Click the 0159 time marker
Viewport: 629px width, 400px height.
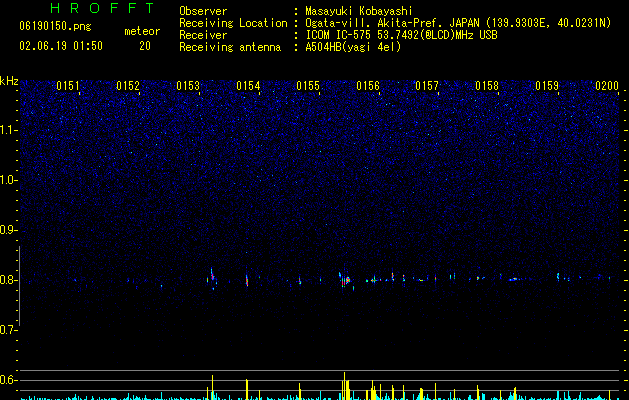point(547,86)
